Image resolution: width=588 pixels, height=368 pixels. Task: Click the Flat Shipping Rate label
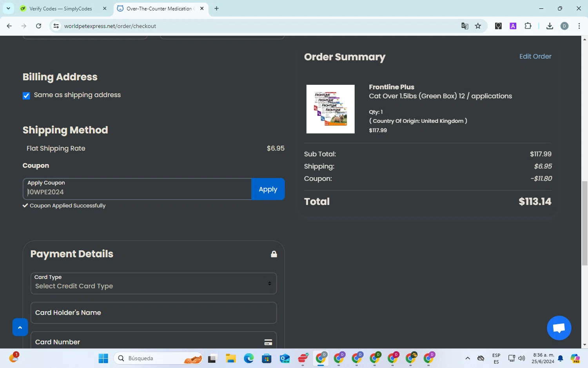pyautogui.click(x=56, y=148)
